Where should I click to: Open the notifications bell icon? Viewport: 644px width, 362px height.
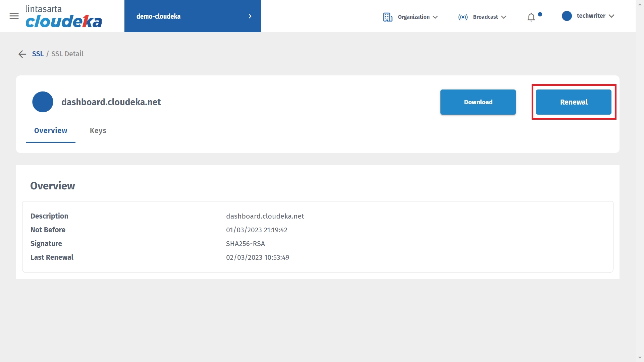[x=531, y=17]
